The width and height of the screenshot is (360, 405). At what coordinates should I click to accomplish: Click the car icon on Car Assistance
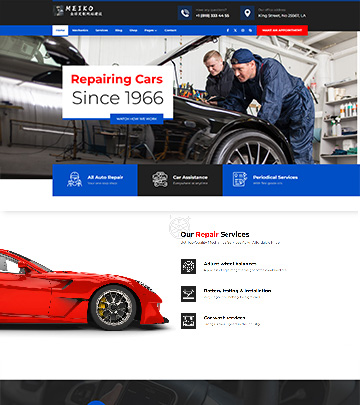(x=160, y=179)
